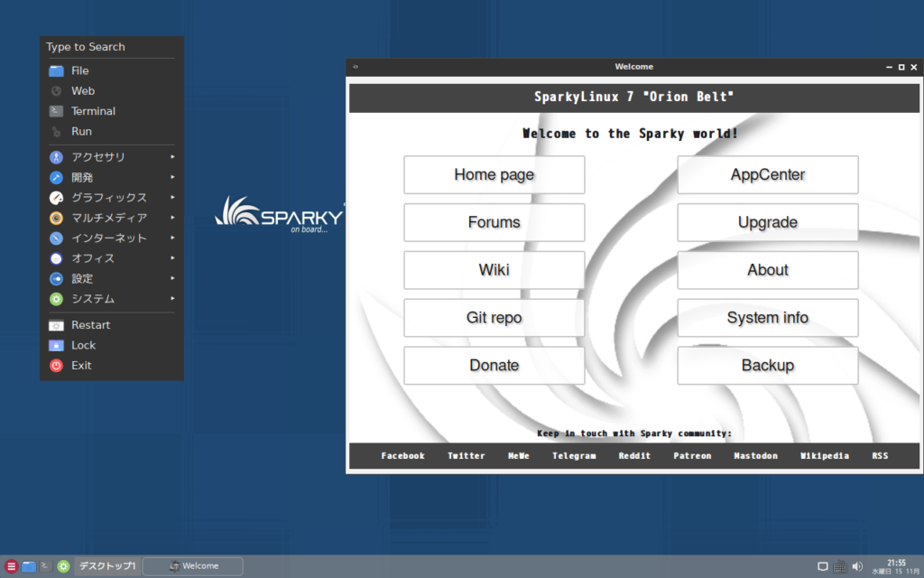Select Terminal in the application menu
The height and width of the screenshot is (578, 924).
tap(92, 110)
